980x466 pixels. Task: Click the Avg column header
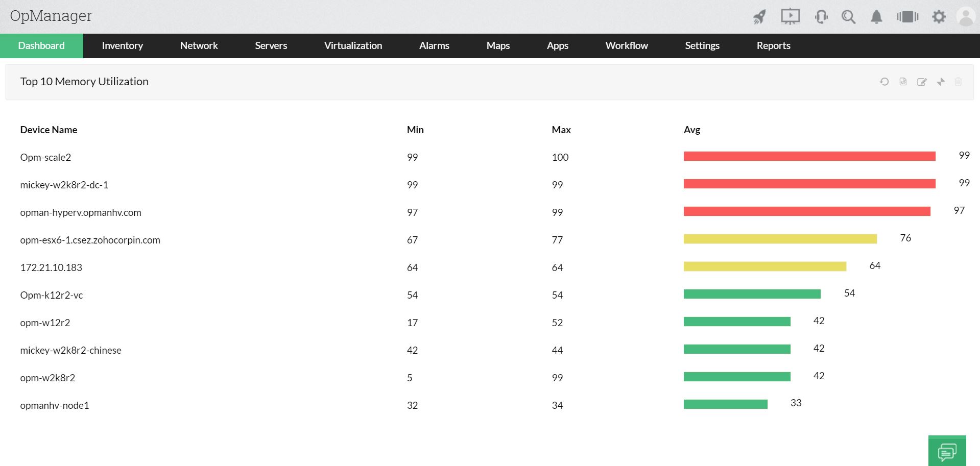coord(692,130)
